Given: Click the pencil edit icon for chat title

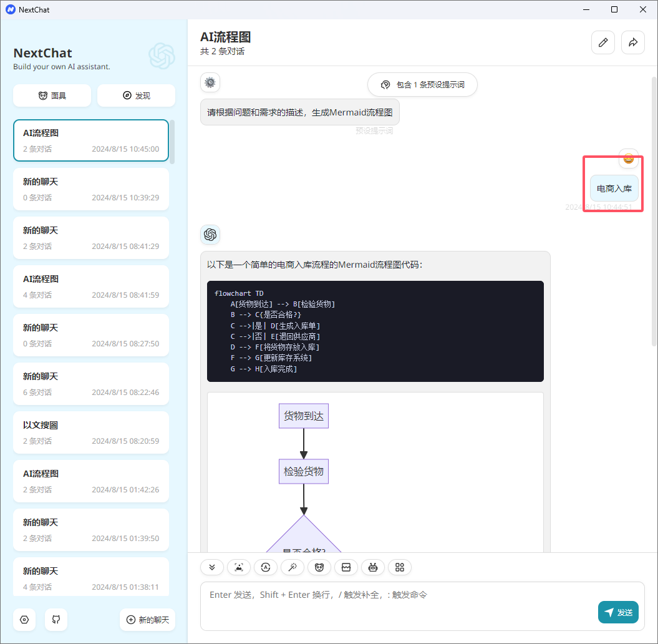Looking at the screenshot, I should click(x=603, y=42).
